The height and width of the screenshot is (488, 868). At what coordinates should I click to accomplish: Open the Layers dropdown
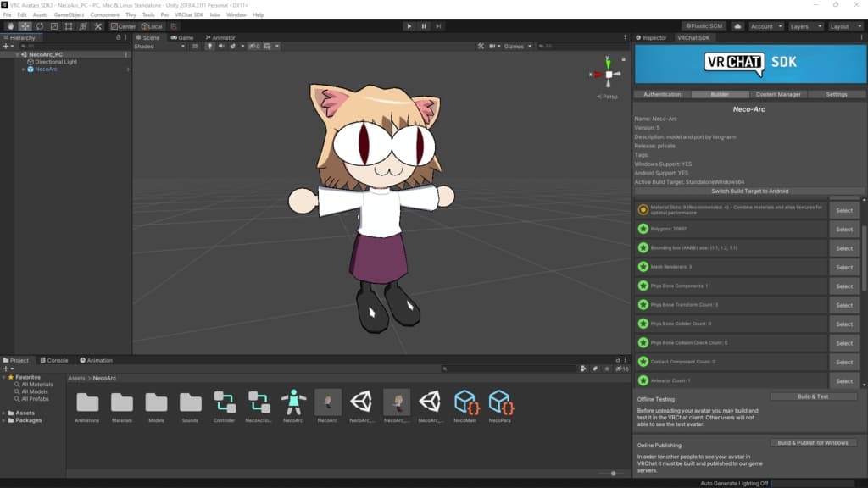coord(803,26)
